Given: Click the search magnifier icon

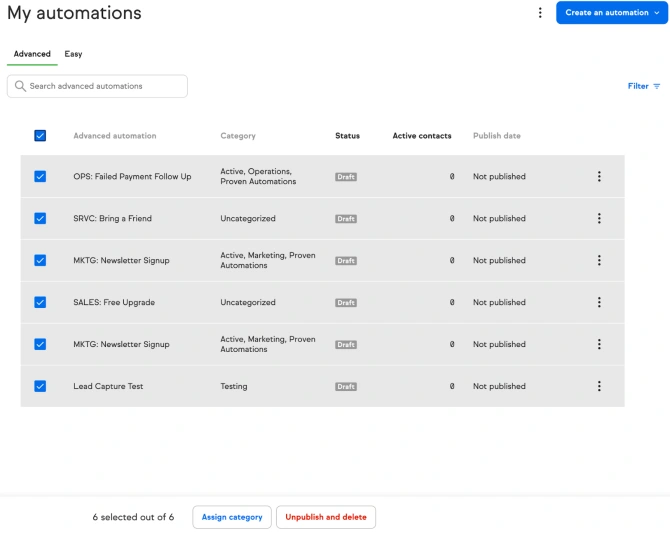Looking at the screenshot, I should pos(20,86).
